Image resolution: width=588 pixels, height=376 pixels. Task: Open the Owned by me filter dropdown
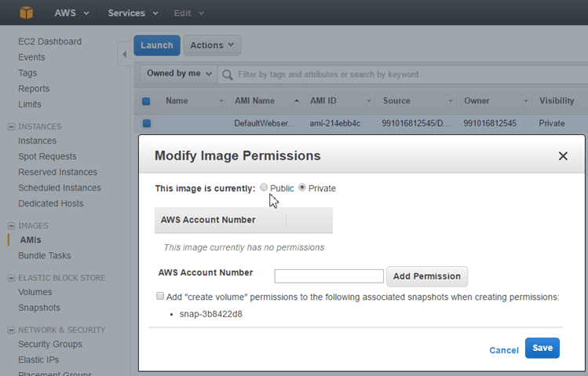[179, 74]
